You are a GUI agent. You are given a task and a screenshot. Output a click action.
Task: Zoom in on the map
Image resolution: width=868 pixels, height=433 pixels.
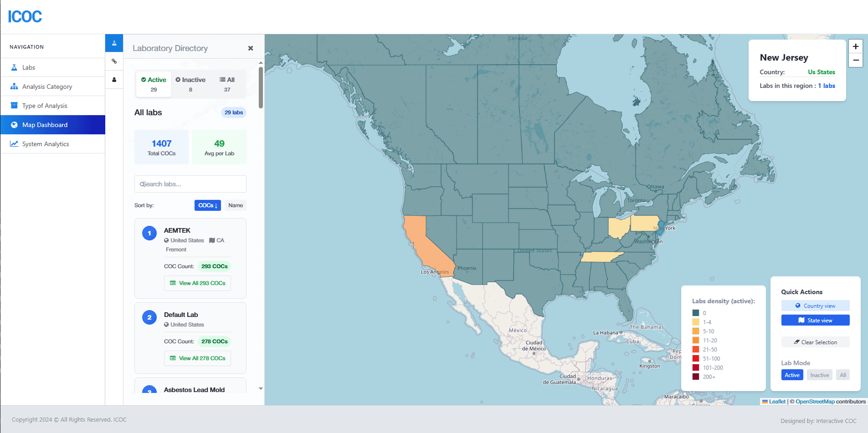point(856,46)
